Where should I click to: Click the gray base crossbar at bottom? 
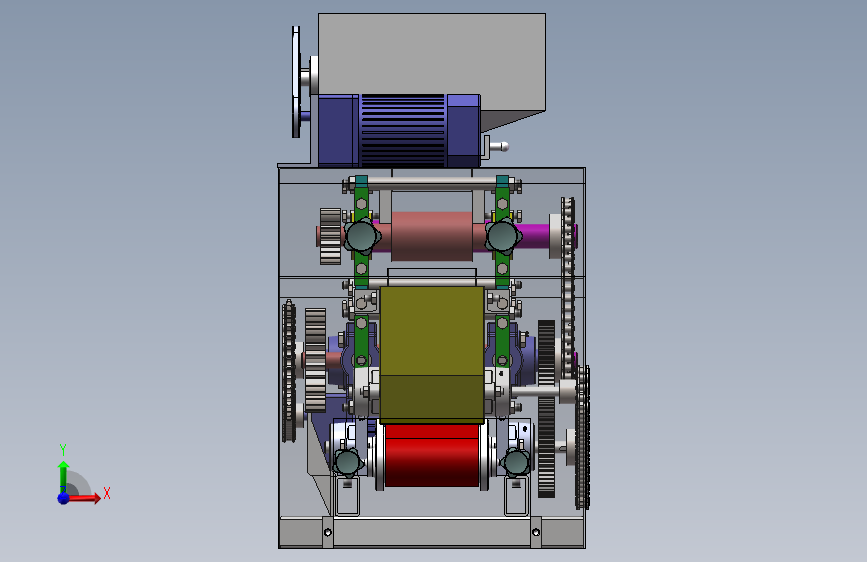click(x=432, y=532)
